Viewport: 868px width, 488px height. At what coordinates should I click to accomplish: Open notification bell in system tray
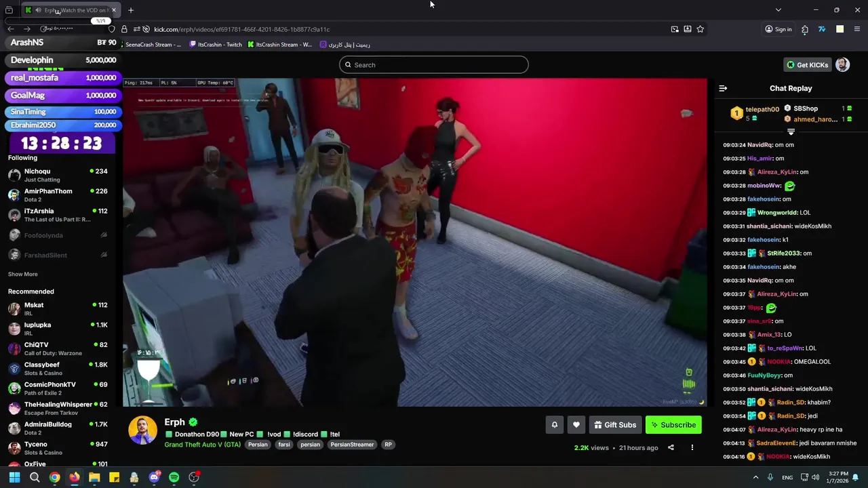[x=856, y=477]
